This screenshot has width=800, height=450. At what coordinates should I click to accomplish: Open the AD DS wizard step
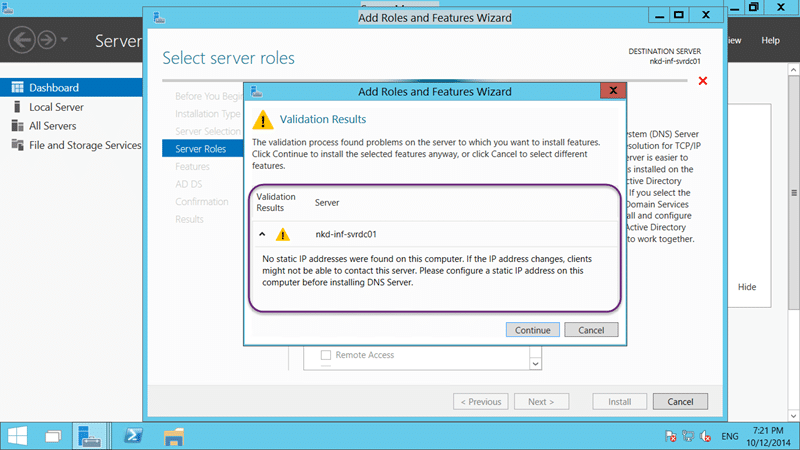[189, 184]
